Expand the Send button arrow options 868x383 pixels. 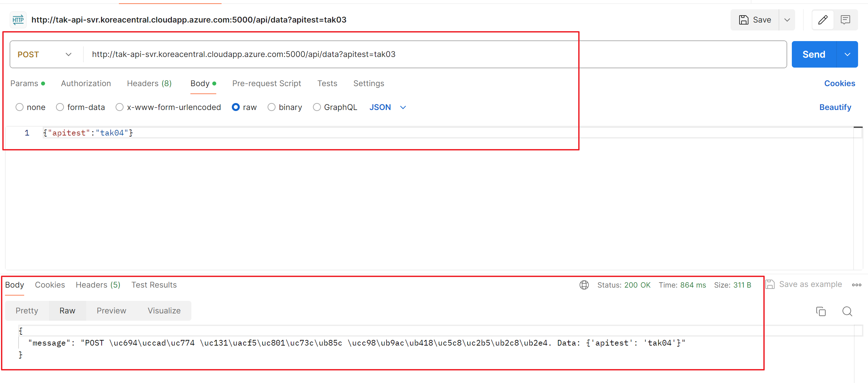coord(847,55)
